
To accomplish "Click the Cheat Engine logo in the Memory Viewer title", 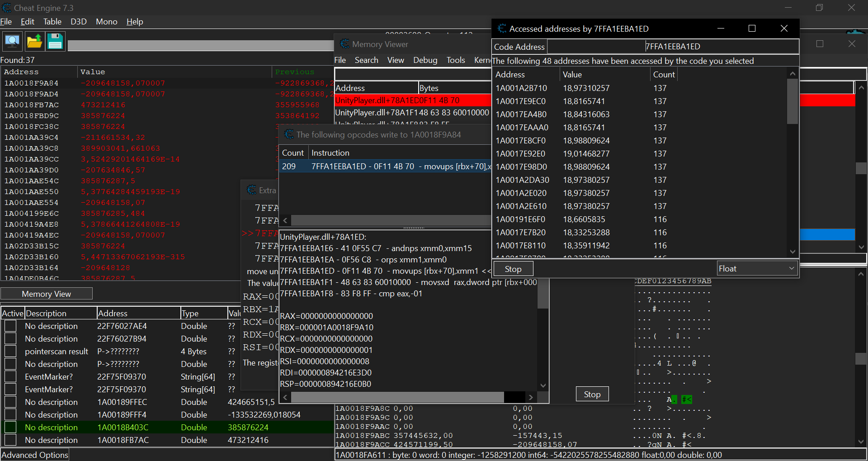I will (344, 44).
